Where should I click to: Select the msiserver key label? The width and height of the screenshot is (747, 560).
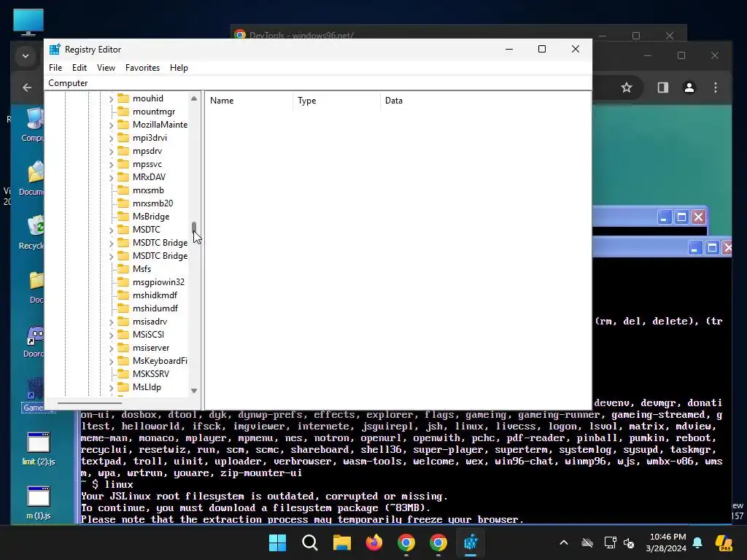click(x=151, y=348)
